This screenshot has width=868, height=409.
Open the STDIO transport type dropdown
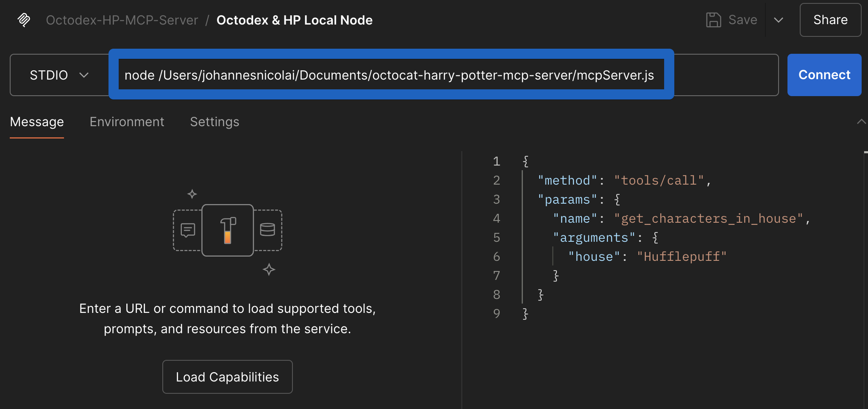[59, 75]
